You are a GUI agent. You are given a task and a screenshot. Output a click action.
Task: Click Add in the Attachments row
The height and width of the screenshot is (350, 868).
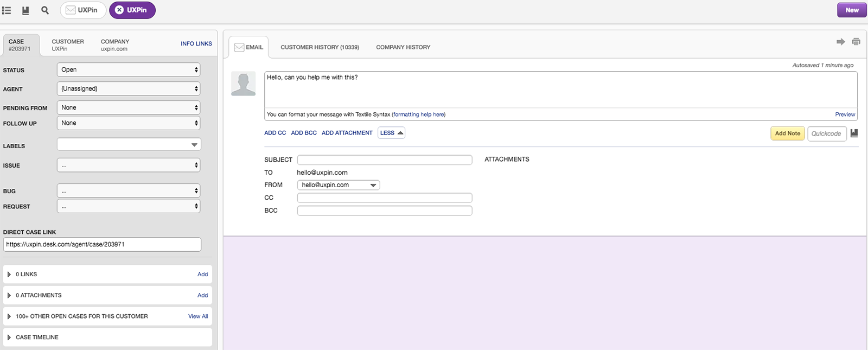202,295
